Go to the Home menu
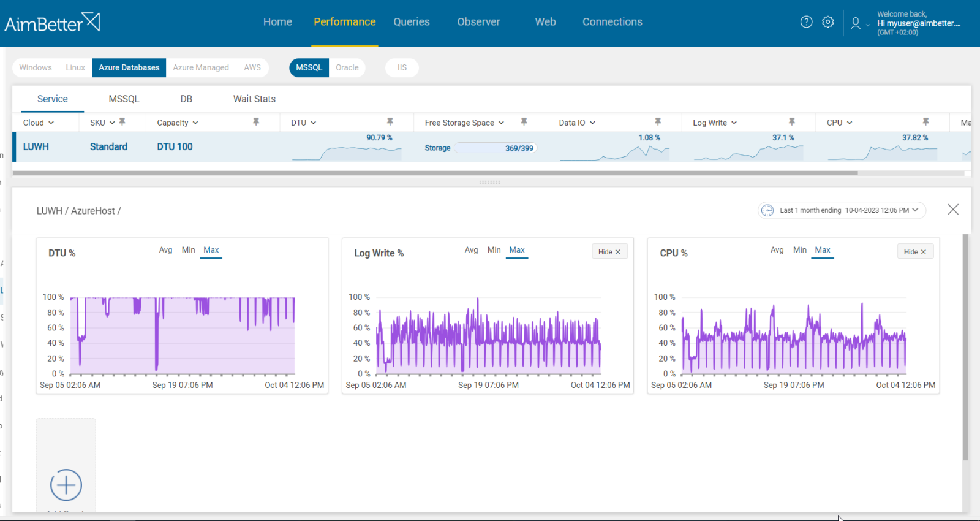Screen dimensions: 980x521 coord(277,22)
